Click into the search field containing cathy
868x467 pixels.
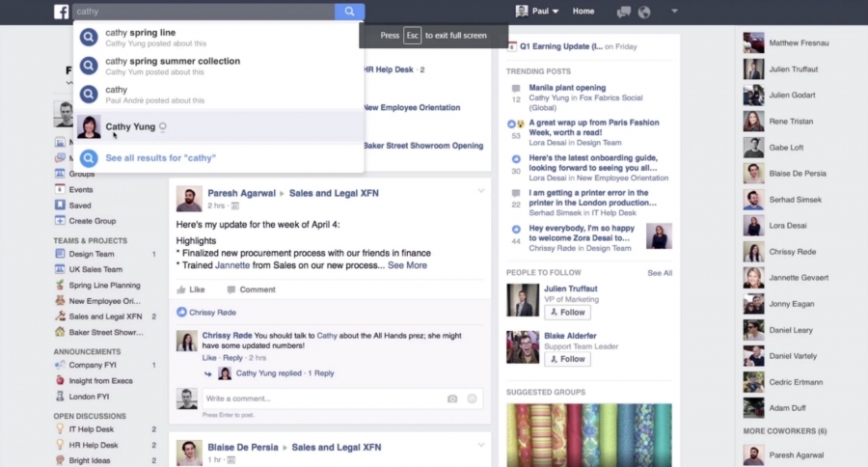203,11
